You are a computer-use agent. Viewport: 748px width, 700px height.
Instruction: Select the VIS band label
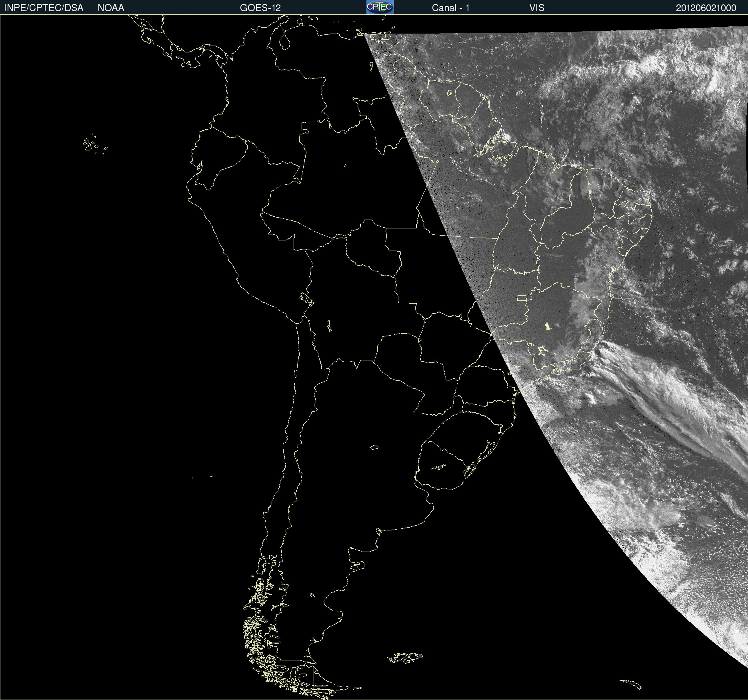click(537, 8)
